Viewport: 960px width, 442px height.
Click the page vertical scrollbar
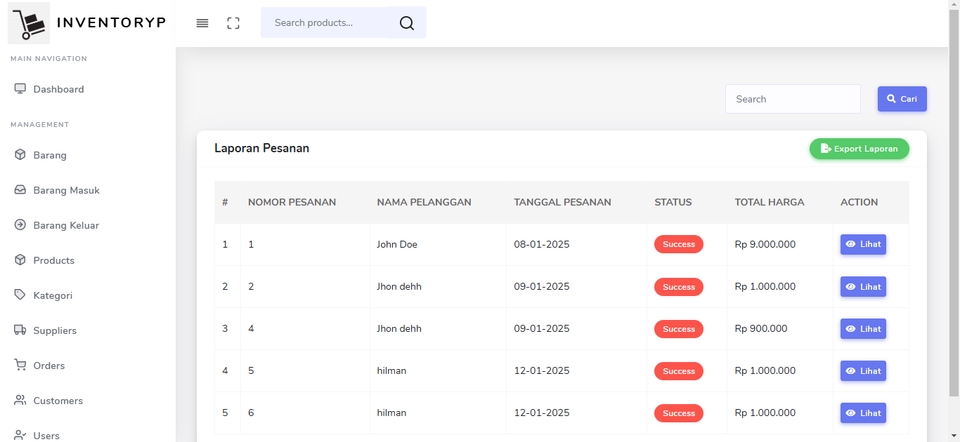(954, 202)
